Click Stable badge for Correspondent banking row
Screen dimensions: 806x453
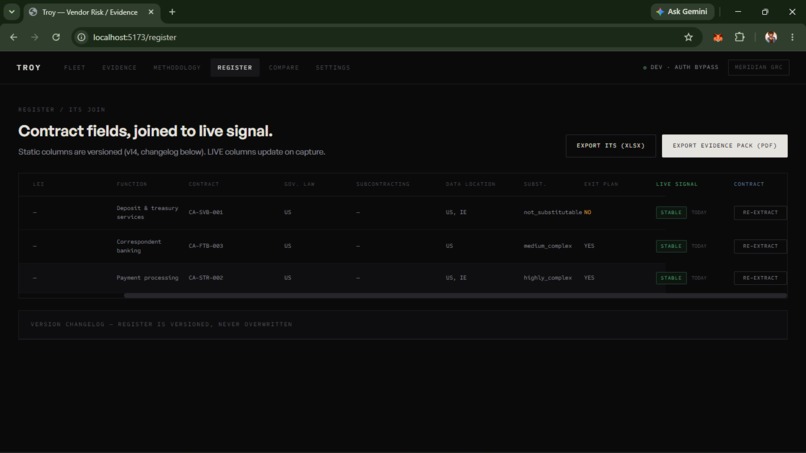coord(671,246)
